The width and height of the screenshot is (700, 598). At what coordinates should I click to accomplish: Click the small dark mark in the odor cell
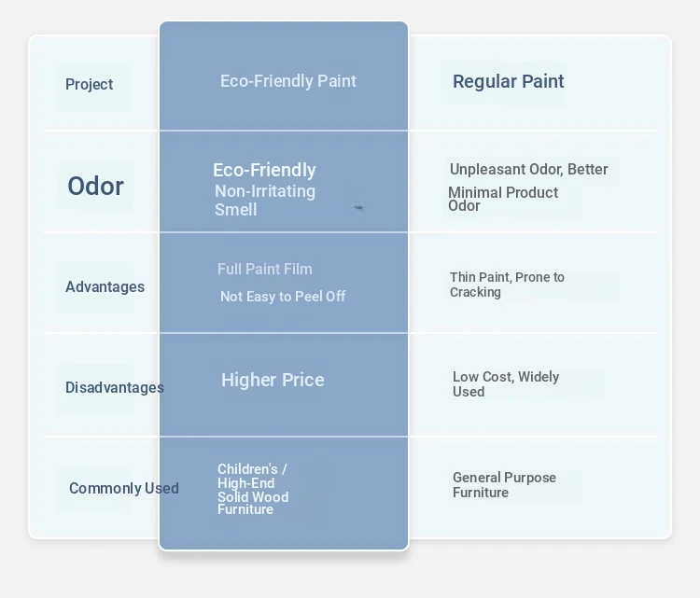pos(358,207)
